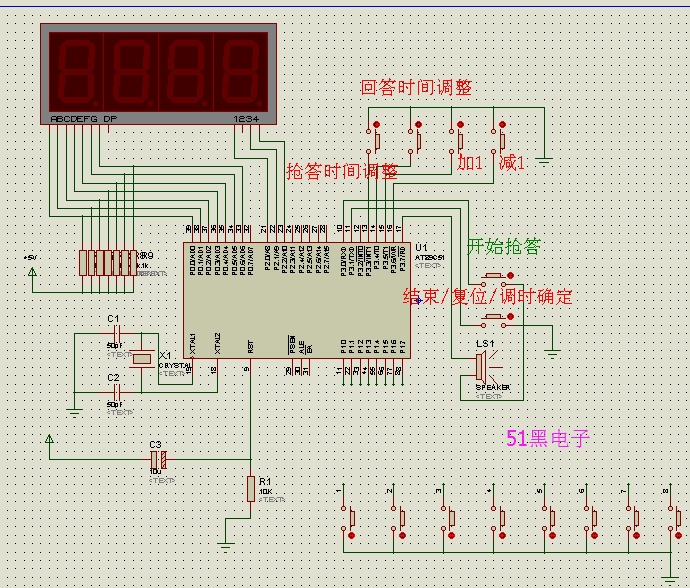Click the CRYSTAL text beside X1

pyautogui.click(x=175, y=365)
